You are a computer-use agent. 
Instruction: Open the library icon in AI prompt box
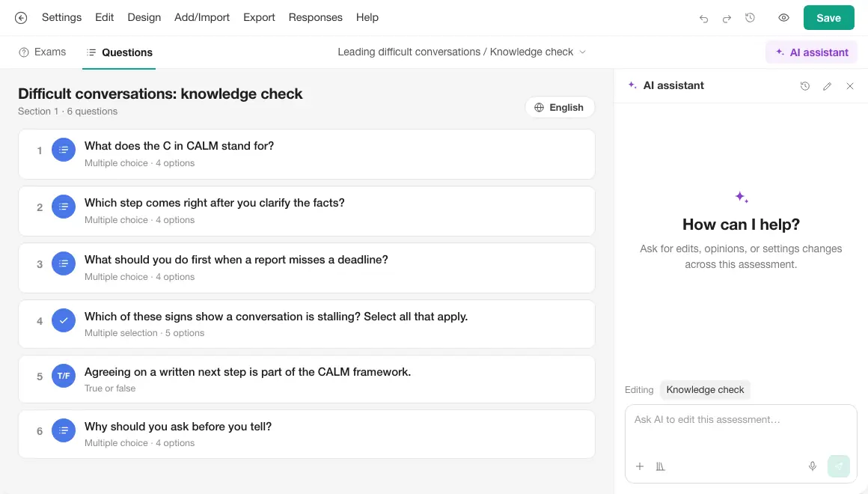point(661,466)
